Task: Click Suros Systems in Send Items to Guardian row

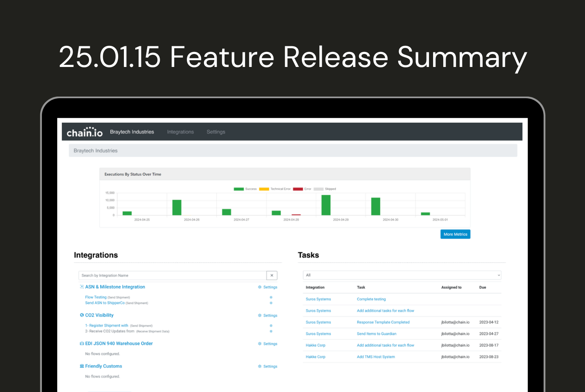Action: click(318, 334)
